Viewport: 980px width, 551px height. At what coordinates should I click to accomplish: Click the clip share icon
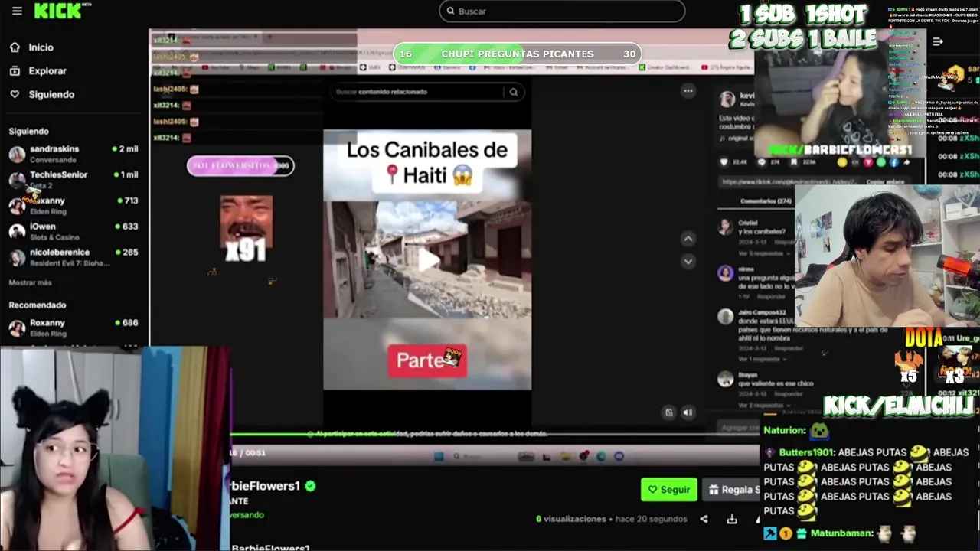tap(704, 519)
